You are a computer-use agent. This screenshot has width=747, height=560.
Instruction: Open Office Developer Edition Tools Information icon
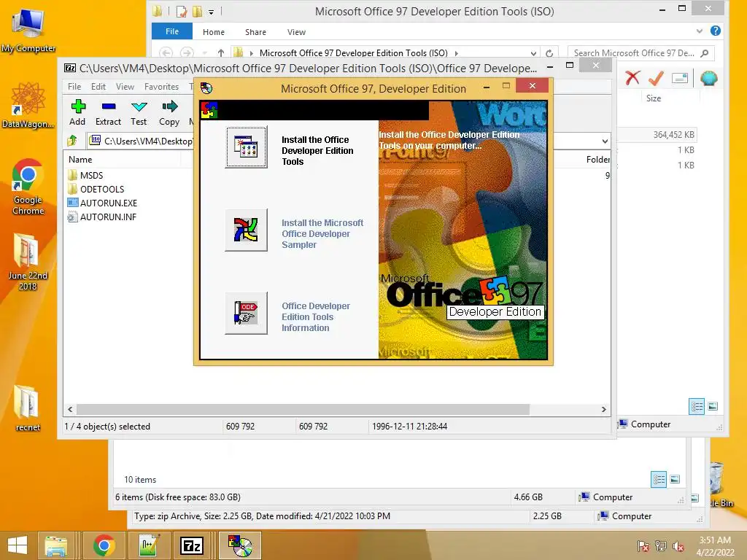click(x=246, y=313)
